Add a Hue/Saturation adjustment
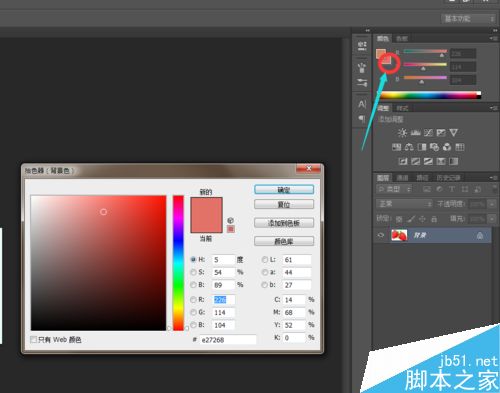 [397, 147]
